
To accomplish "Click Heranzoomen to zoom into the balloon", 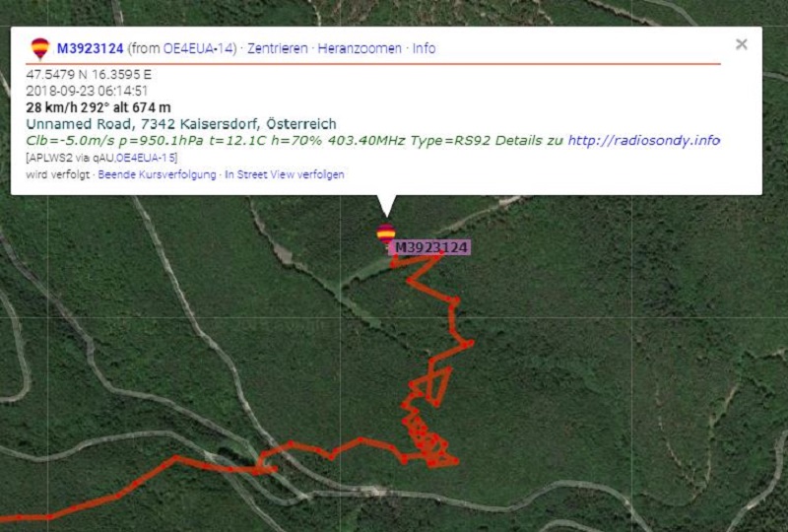I will 360,48.
